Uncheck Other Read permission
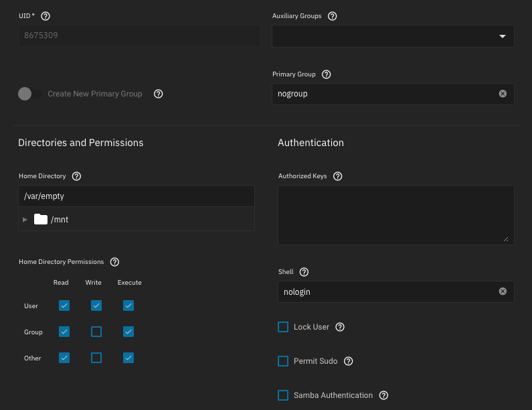The width and height of the screenshot is (532, 410). tap(64, 358)
